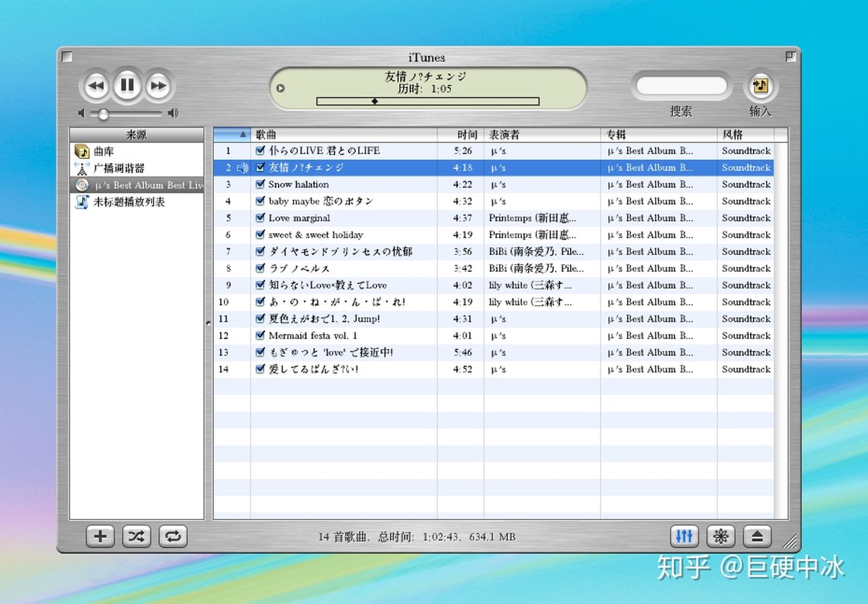Add a new playlist with plus button
The height and width of the screenshot is (604, 868).
(100, 536)
